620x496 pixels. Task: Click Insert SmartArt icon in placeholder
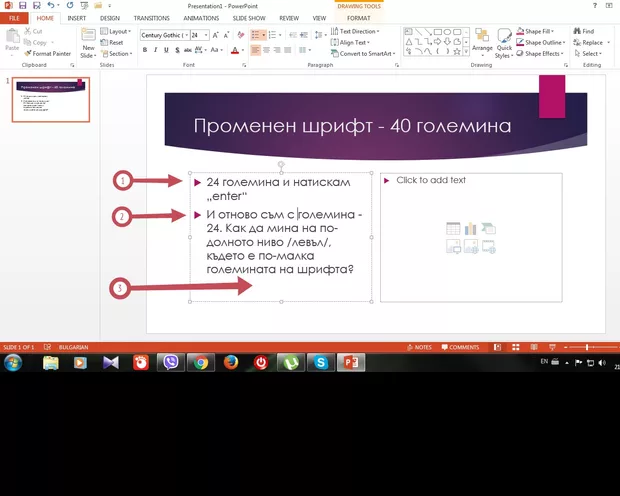(488, 229)
